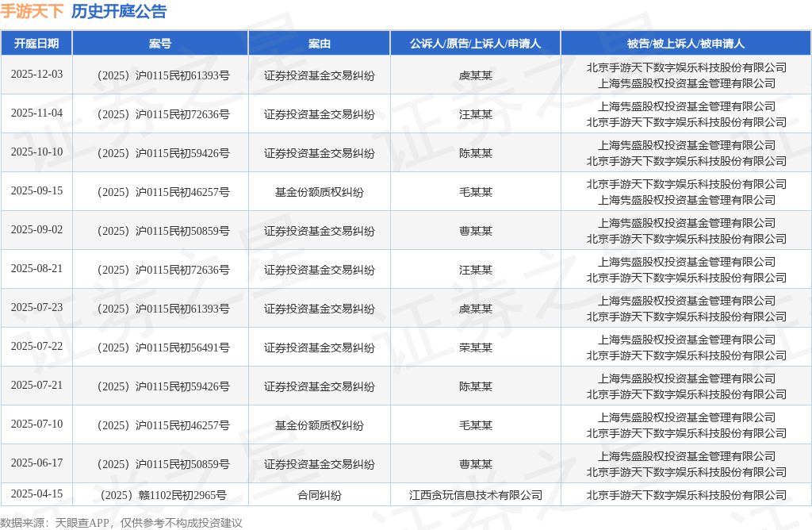The height and width of the screenshot is (530, 812).
Task: Select case number 沪0115民初59426号 in 2025-10-10 row
Action: (163, 153)
